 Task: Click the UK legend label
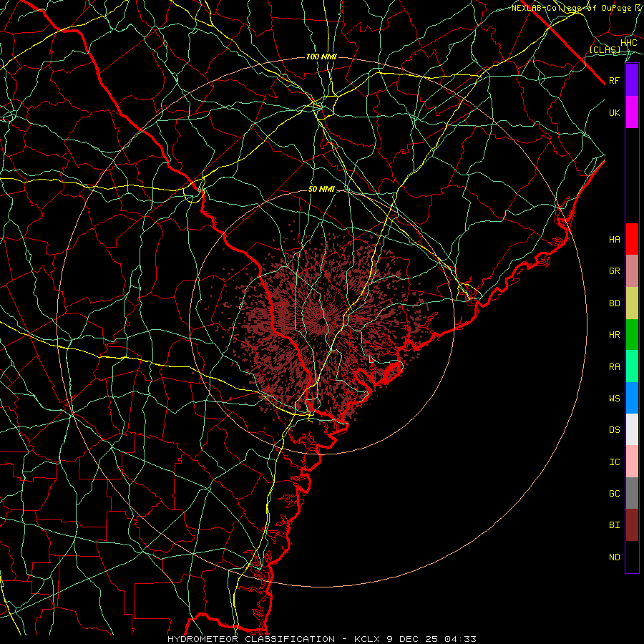[x=615, y=112]
